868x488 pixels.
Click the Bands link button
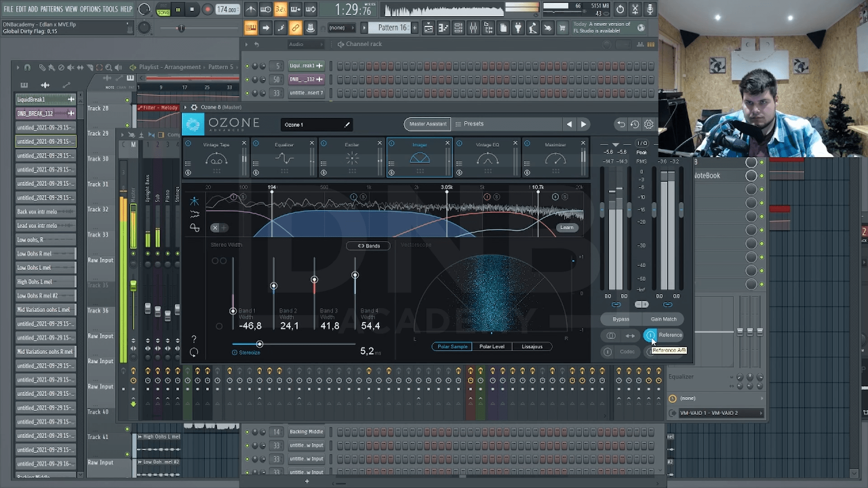[x=369, y=246]
